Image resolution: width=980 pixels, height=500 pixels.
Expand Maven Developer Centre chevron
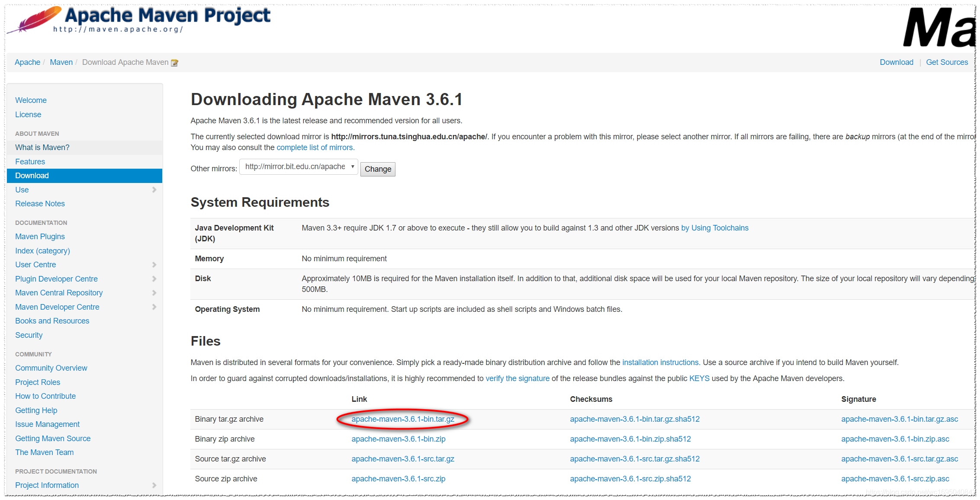coord(154,307)
